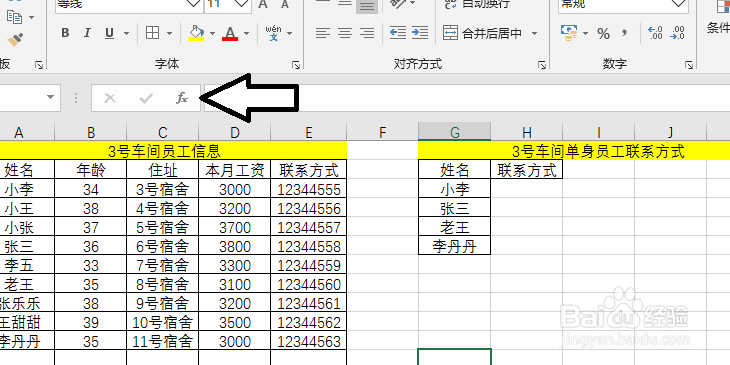This screenshot has width=730, height=365.
Task: Open 数字 group dialog launcher
Action: (x=689, y=65)
